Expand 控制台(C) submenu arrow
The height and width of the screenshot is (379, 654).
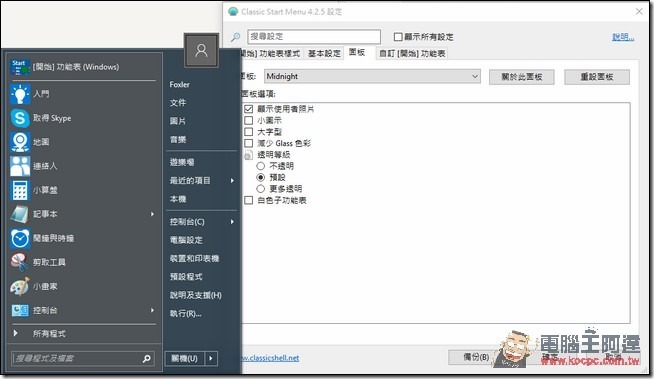232,222
